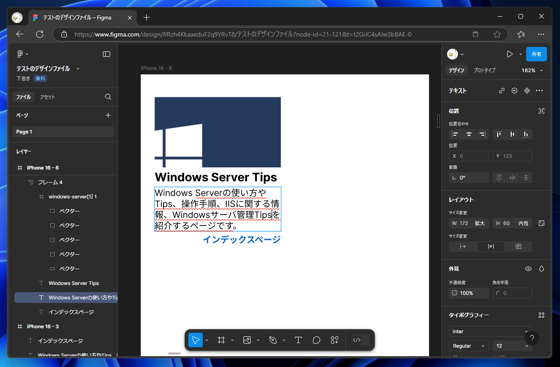Start presentation with the play icon
This screenshot has height=367, width=560.
(x=510, y=54)
